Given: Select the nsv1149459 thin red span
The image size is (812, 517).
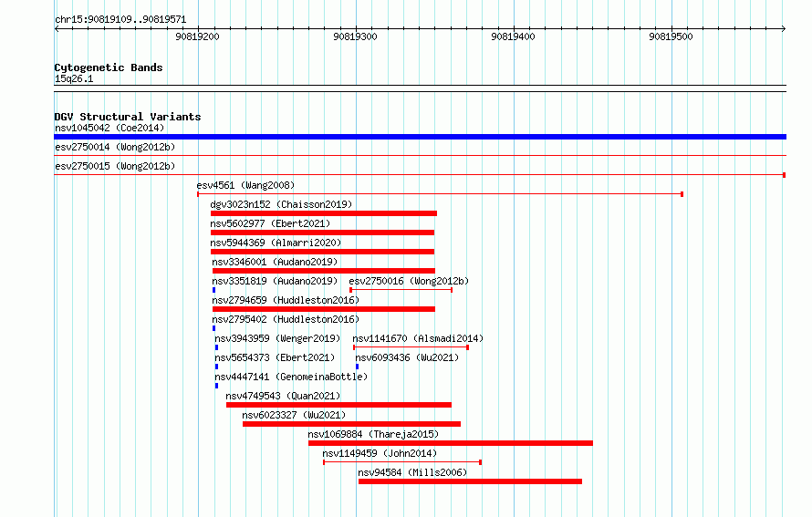Looking at the screenshot, I should pyautogui.click(x=402, y=462).
